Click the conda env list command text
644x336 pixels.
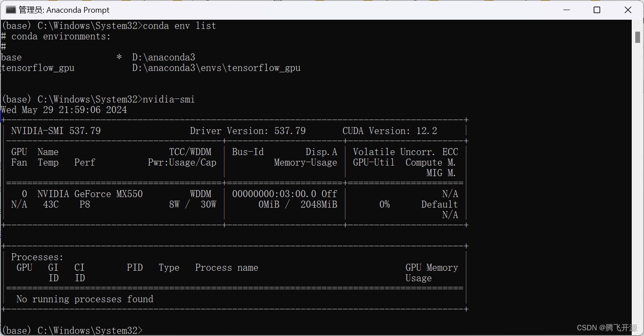tap(180, 25)
